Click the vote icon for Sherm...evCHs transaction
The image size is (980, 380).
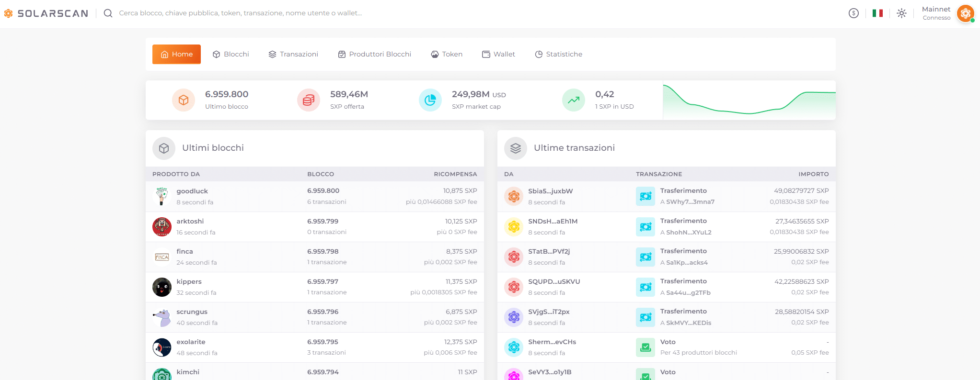point(646,347)
